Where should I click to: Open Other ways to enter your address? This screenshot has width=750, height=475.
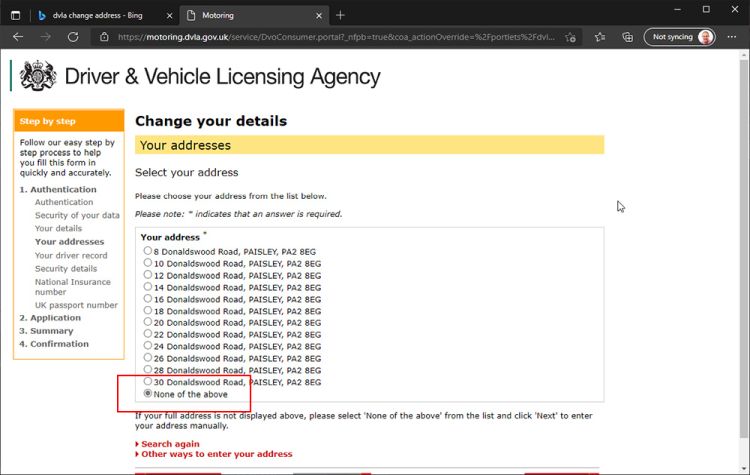coord(217,454)
